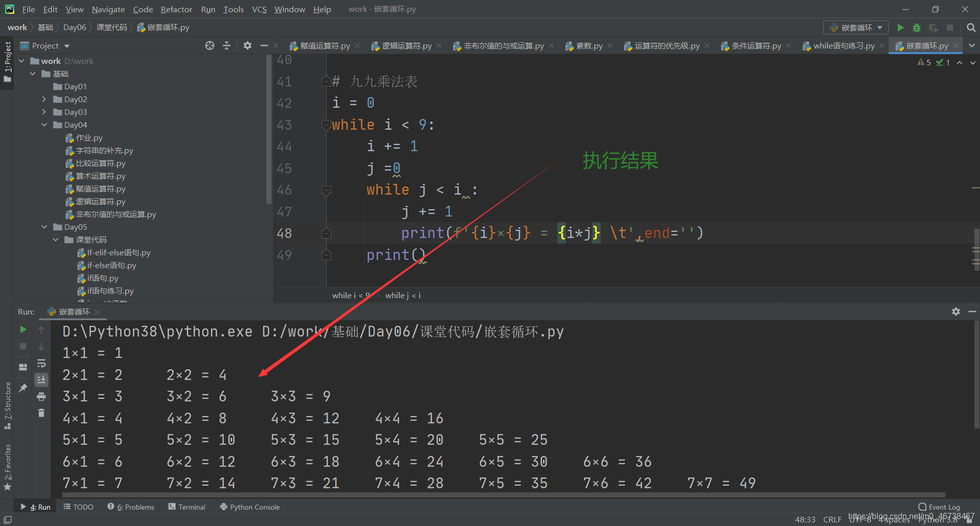Open Run panel settings gear
The image size is (980, 526).
click(x=956, y=312)
